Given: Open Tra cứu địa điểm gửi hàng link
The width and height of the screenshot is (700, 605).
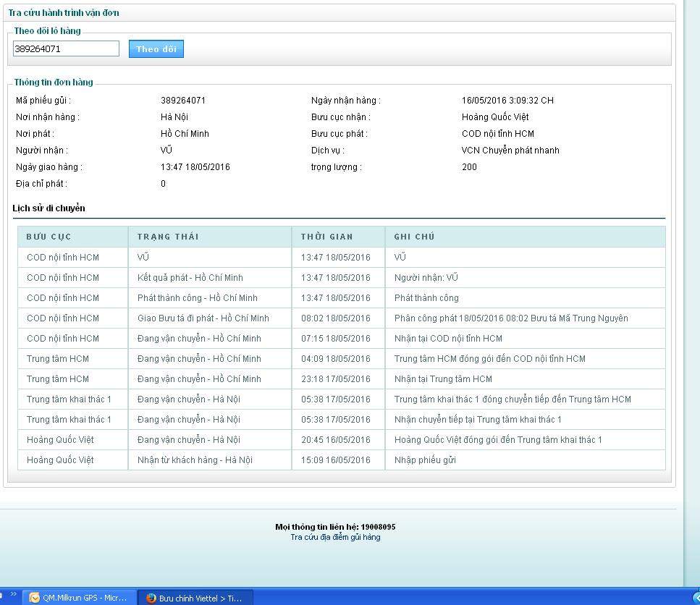Looking at the screenshot, I should click(335, 537).
